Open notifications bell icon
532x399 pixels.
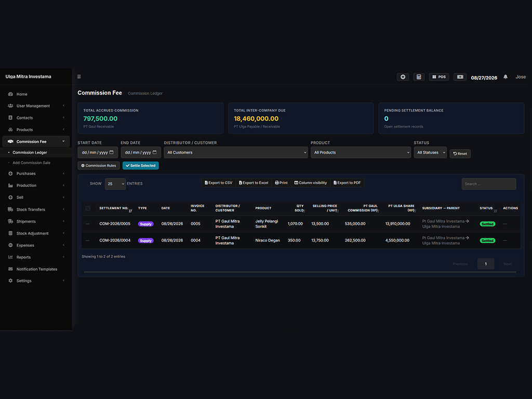coord(505,77)
